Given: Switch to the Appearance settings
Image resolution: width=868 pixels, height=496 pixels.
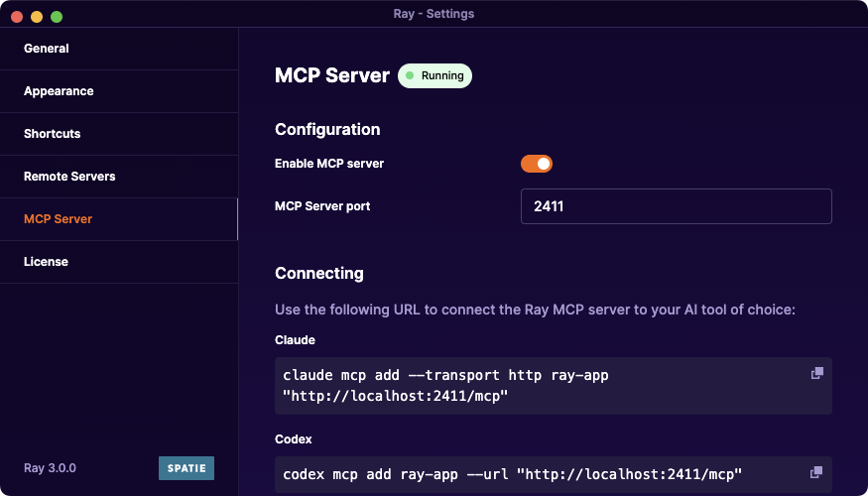Looking at the screenshot, I should pos(119,91).
